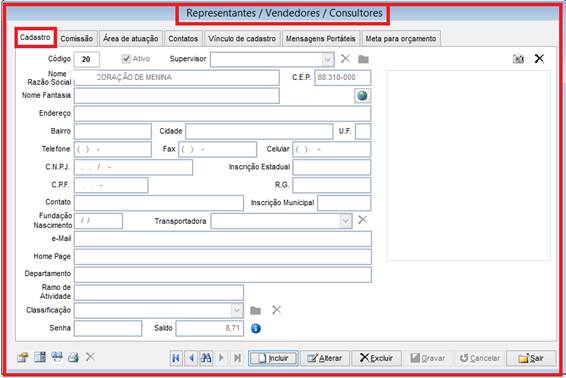The width and height of the screenshot is (566, 378).
Task: Click the R.G. field
Action: pos(331,185)
